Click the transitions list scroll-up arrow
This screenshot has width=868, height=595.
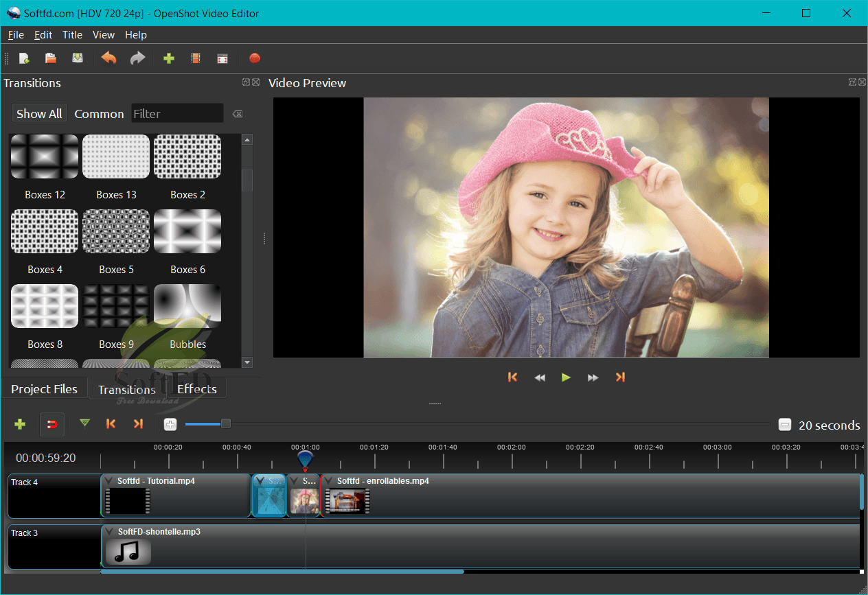coord(247,139)
